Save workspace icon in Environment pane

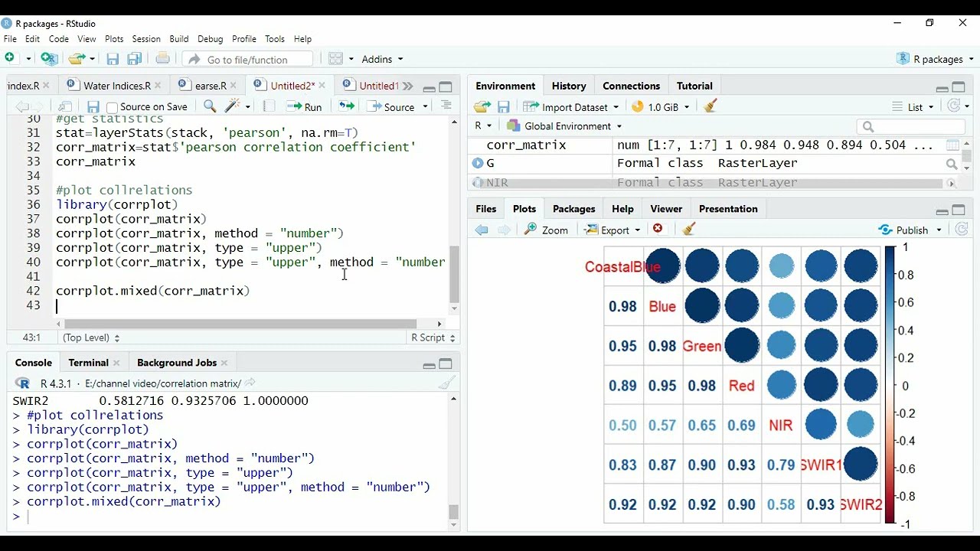(503, 107)
